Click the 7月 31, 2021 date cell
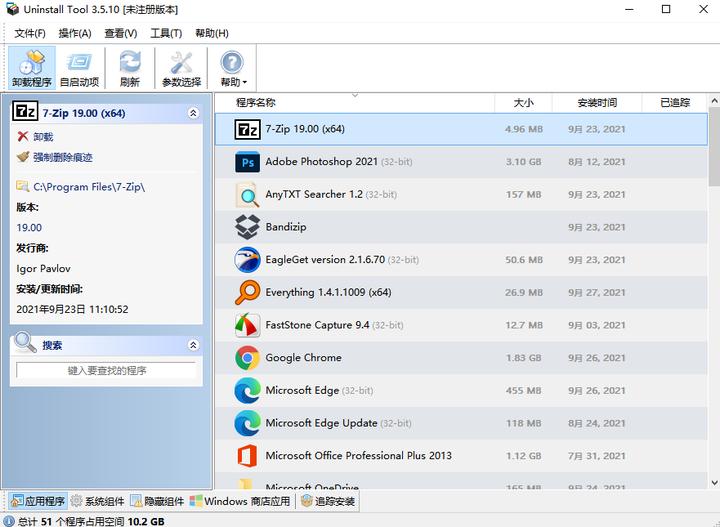The width and height of the screenshot is (720, 527). pos(596,456)
